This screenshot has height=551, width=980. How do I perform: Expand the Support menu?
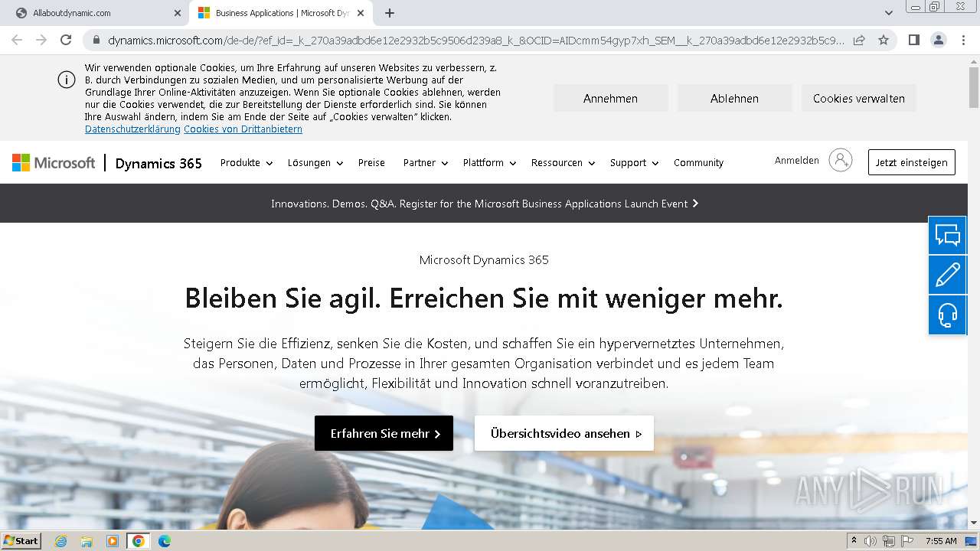[x=634, y=162]
